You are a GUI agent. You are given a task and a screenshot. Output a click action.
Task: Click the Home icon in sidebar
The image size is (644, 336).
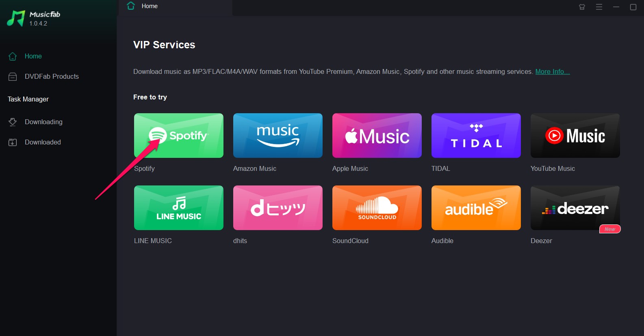(13, 56)
